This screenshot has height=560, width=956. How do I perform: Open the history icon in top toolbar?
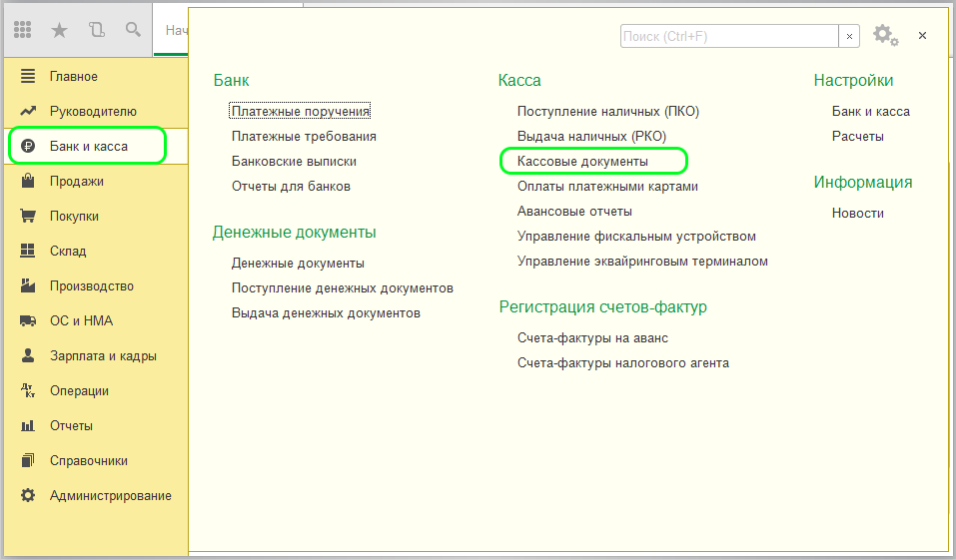96,30
